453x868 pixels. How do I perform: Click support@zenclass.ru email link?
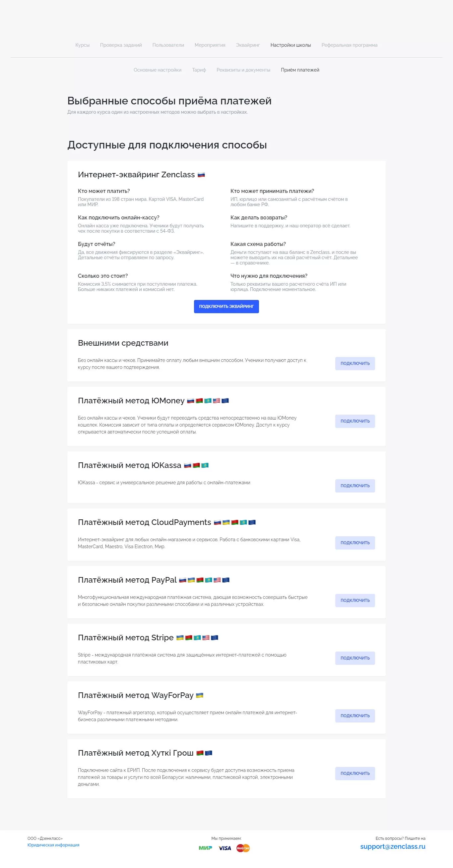point(393,846)
